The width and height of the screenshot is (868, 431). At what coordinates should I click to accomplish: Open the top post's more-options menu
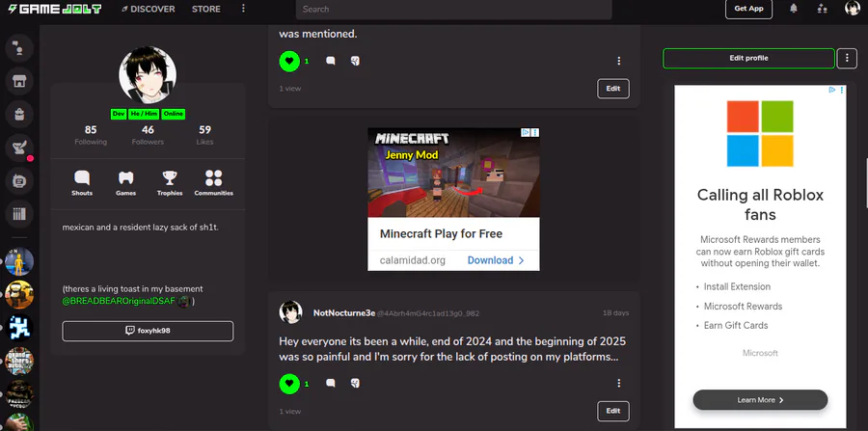point(619,61)
